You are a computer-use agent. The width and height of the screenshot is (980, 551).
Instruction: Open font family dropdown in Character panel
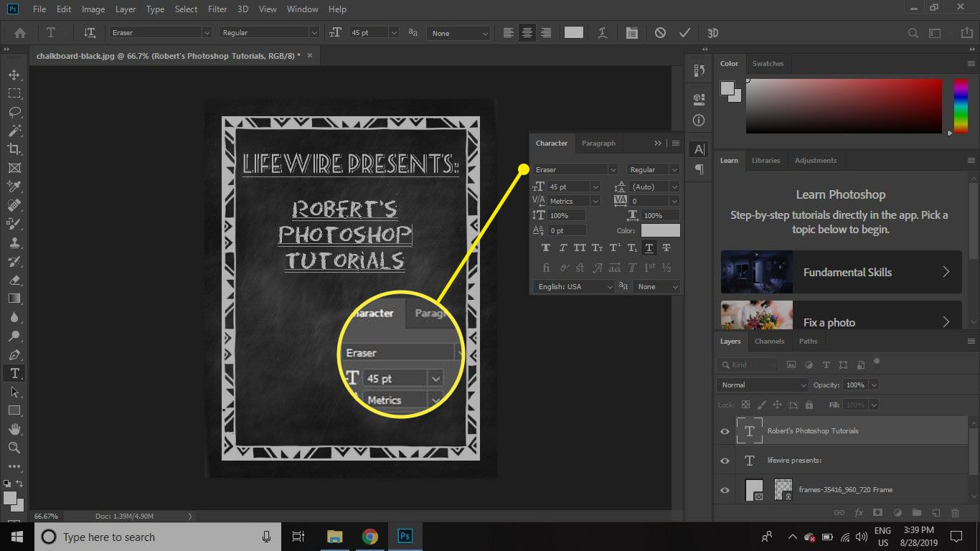coord(613,170)
